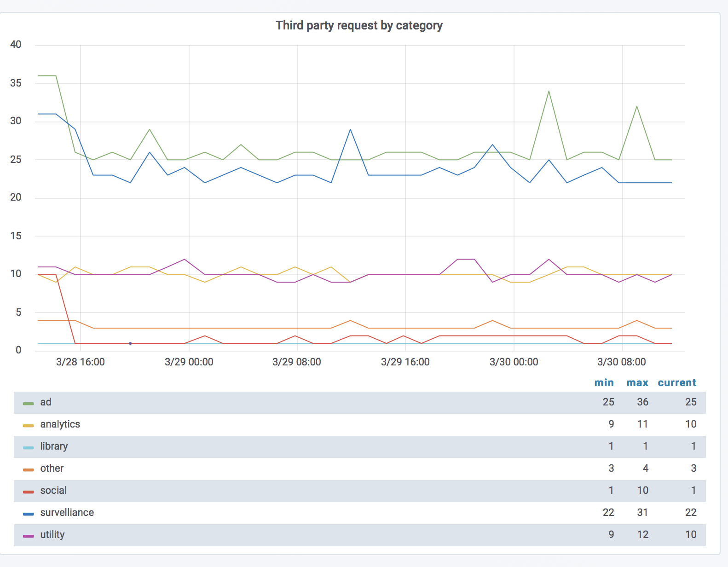Sort legend by the max column header

(x=637, y=383)
